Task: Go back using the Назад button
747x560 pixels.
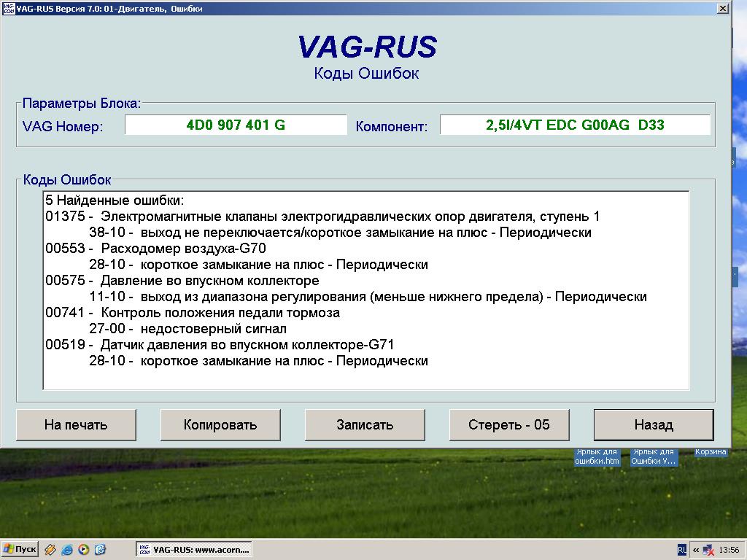Action: 654,424
